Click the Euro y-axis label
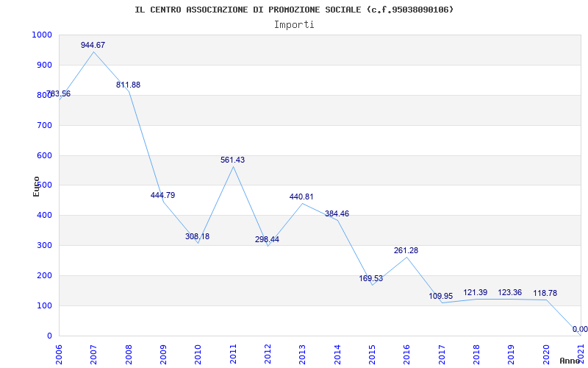Viewport: 588px width, 368px height. (36, 187)
